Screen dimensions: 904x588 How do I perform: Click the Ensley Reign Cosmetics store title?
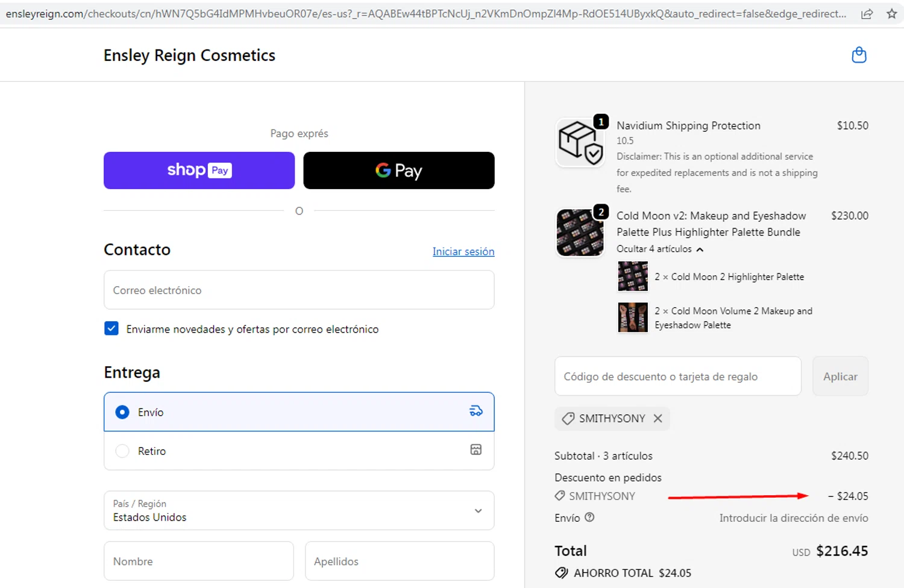click(x=189, y=55)
